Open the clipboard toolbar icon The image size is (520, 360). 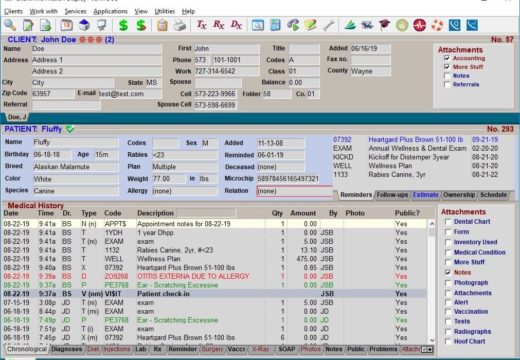click(162, 25)
